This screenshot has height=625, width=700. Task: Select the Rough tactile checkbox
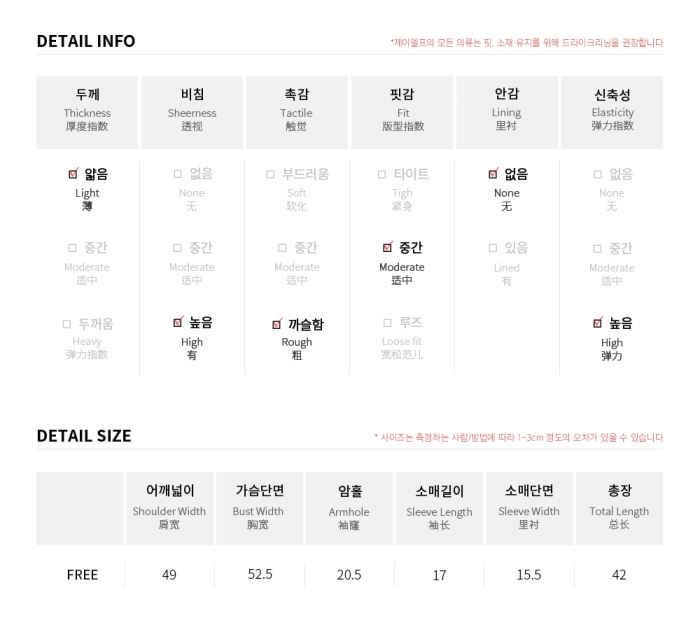click(x=277, y=324)
